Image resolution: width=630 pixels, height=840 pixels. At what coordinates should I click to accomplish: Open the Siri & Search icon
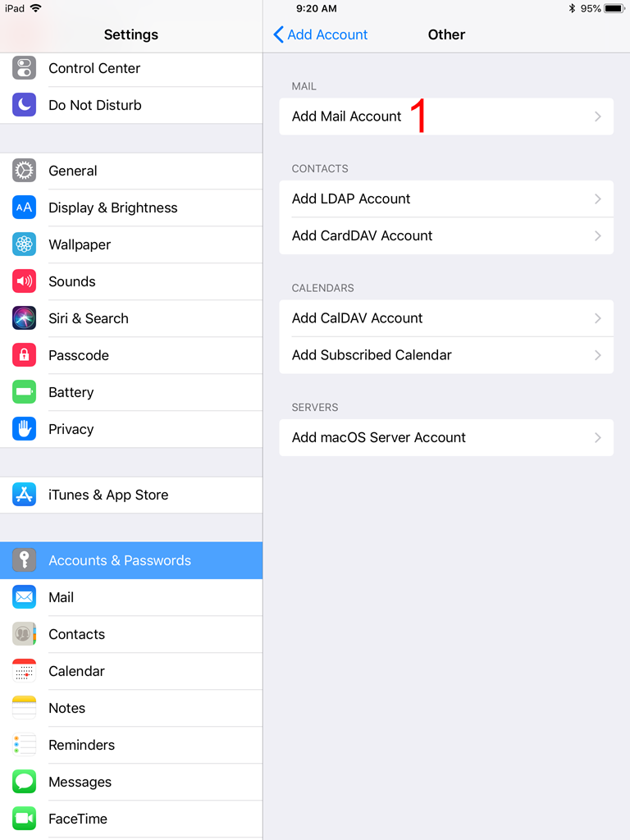point(24,318)
